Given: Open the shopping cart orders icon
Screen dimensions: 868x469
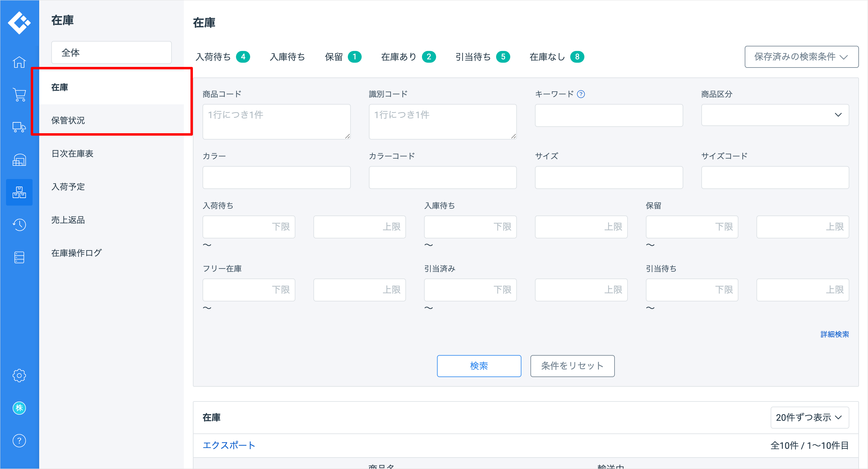Looking at the screenshot, I should [19, 95].
